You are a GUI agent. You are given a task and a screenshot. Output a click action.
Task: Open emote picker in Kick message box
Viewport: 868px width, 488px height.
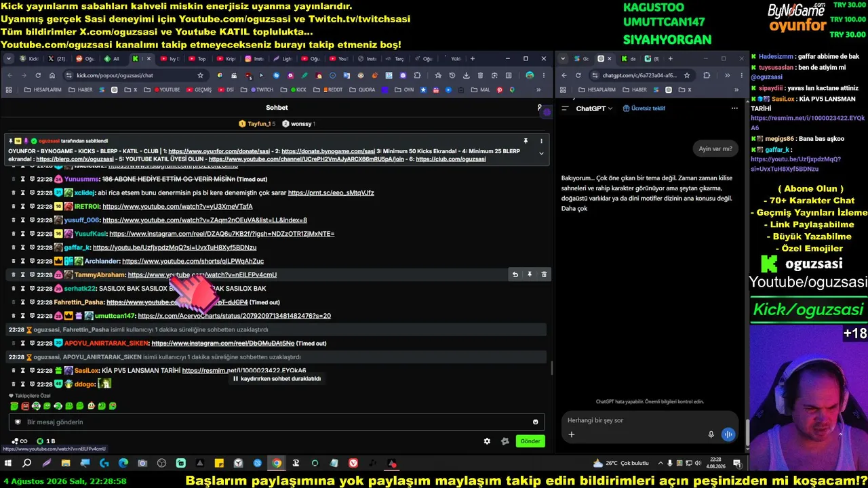[536, 422]
